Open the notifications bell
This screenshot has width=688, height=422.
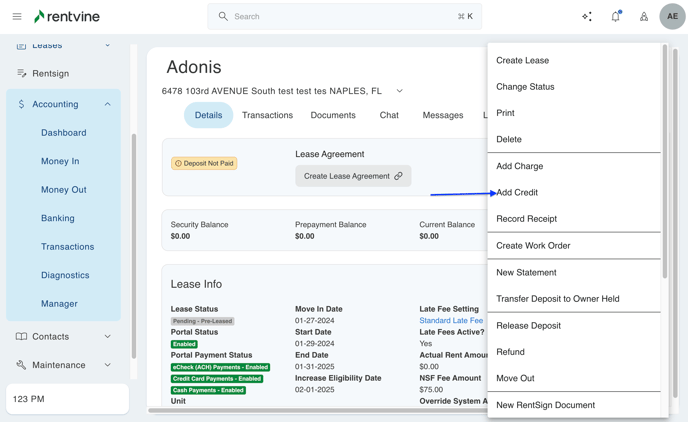pyautogui.click(x=615, y=17)
